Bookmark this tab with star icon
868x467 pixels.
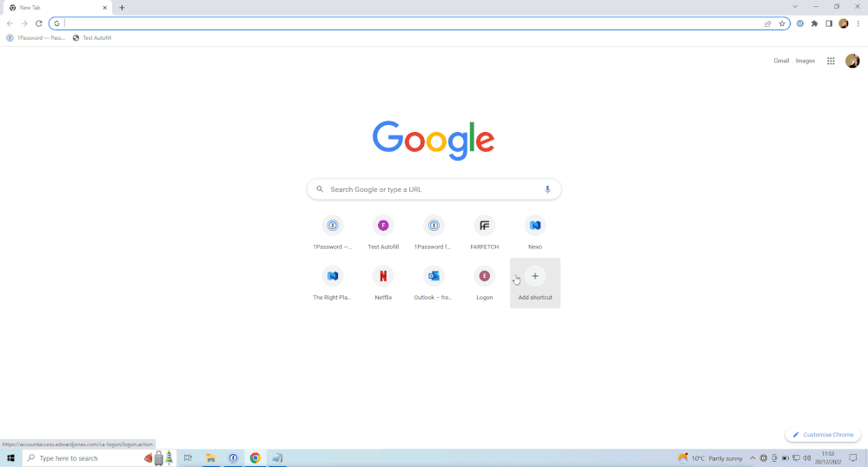coord(782,23)
